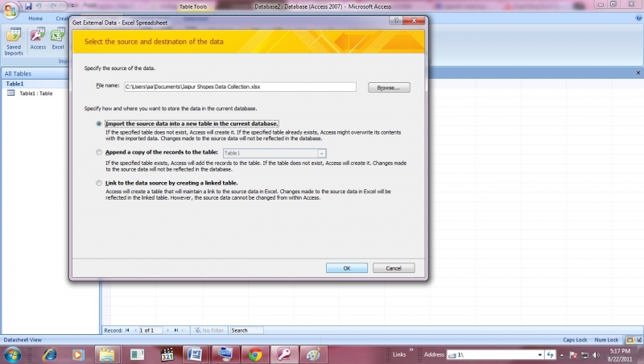Open Google Chrome from the taskbar
The width and height of the screenshot is (644, 364).
(255, 354)
